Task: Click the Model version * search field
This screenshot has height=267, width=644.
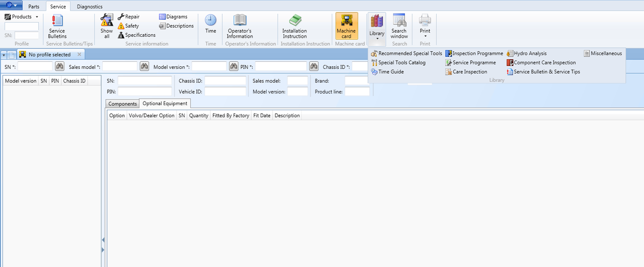Action: tap(209, 66)
